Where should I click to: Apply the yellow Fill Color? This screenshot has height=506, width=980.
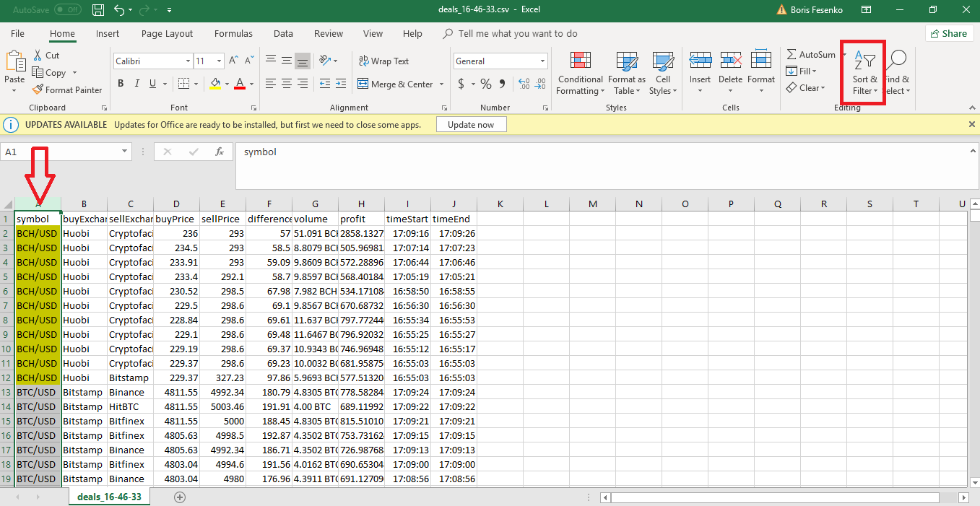click(x=215, y=84)
